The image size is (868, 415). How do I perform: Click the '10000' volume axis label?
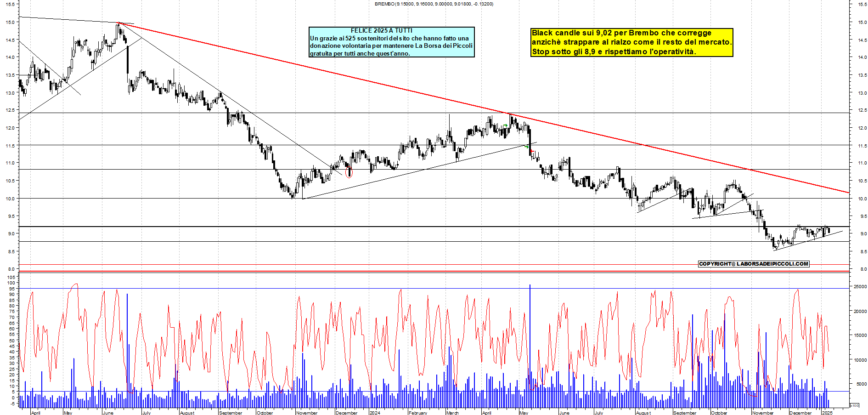tap(860, 360)
